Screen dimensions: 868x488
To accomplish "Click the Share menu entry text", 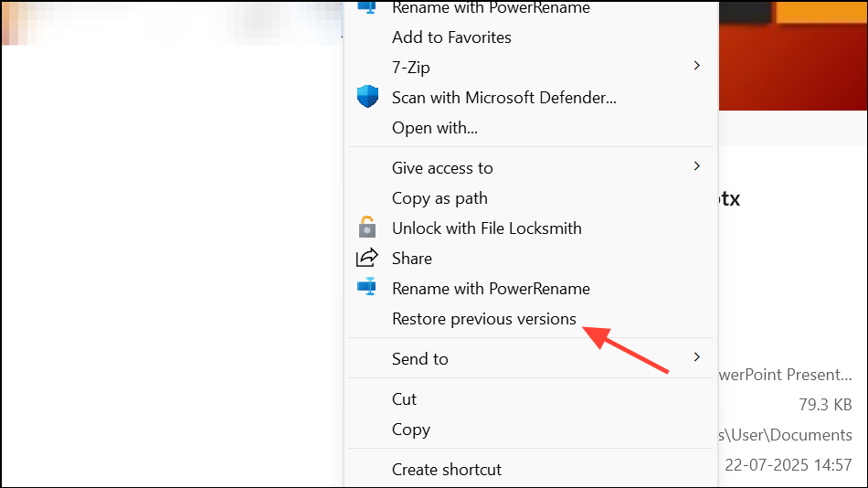I will click(x=412, y=259).
